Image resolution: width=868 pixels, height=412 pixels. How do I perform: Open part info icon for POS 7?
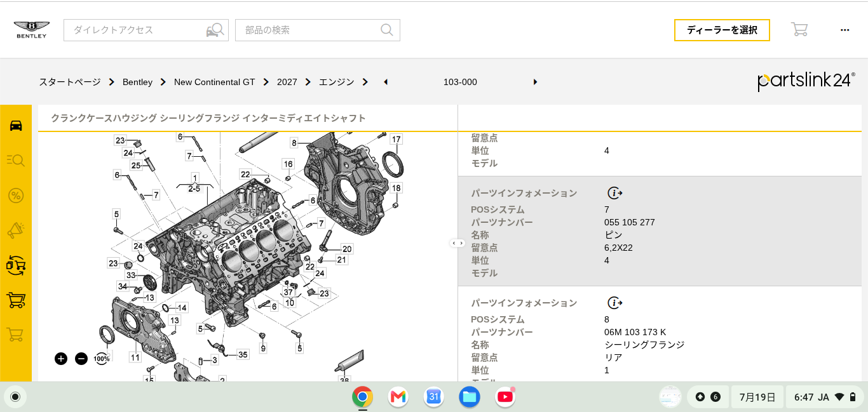pyautogui.click(x=614, y=193)
